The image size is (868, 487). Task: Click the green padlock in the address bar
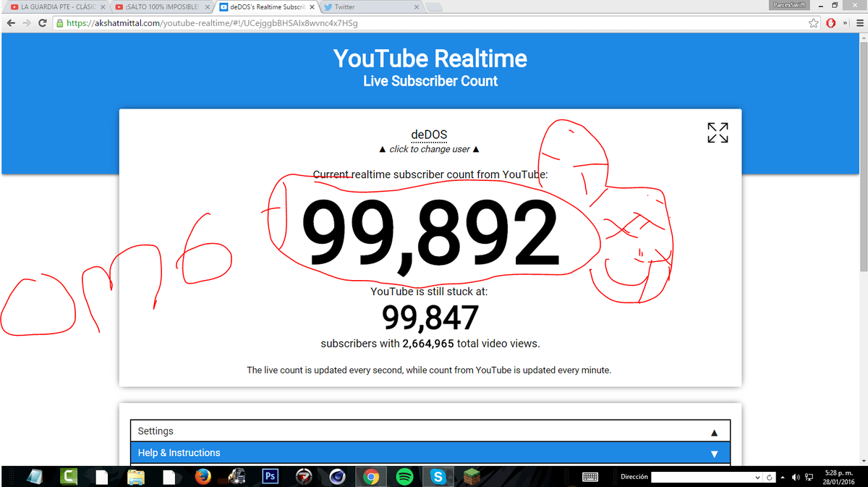[60, 23]
